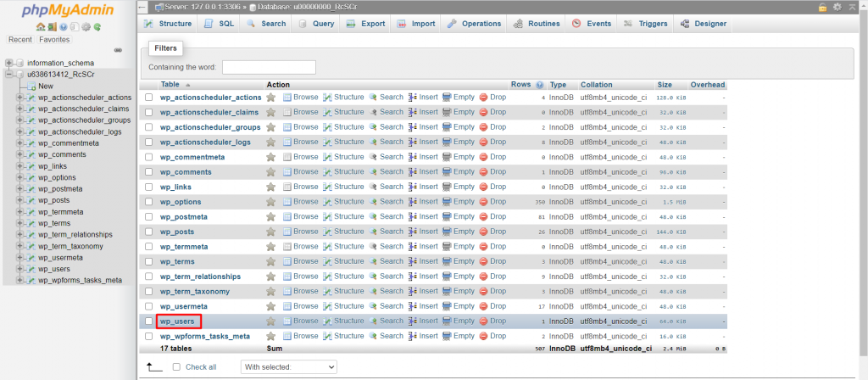The height and width of the screenshot is (380, 868).
Task: Enable the Check all checkbox
Action: tap(176, 366)
